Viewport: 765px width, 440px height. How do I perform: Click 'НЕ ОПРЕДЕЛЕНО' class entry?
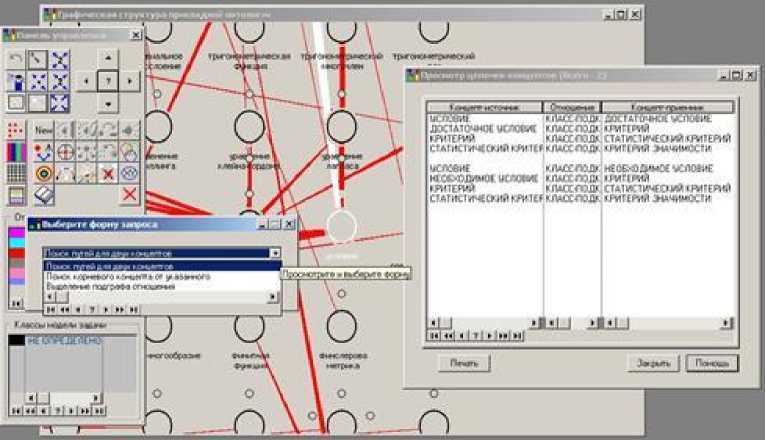pyautogui.click(x=64, y=340)
